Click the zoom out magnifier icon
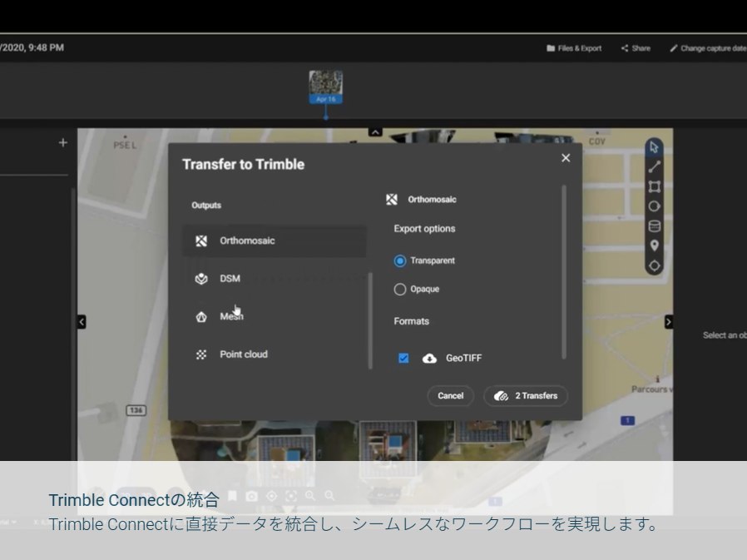The height and width of the screenshot is (560, 747). [x=329, y=496]
